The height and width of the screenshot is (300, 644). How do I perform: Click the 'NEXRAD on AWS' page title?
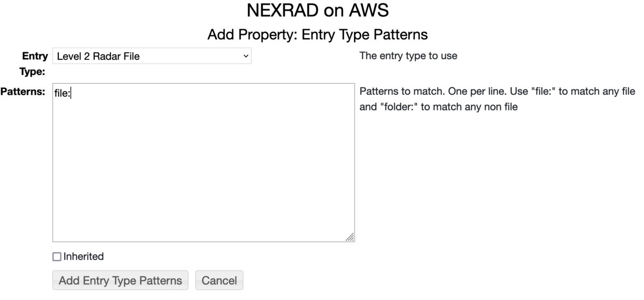pos(317,10)
